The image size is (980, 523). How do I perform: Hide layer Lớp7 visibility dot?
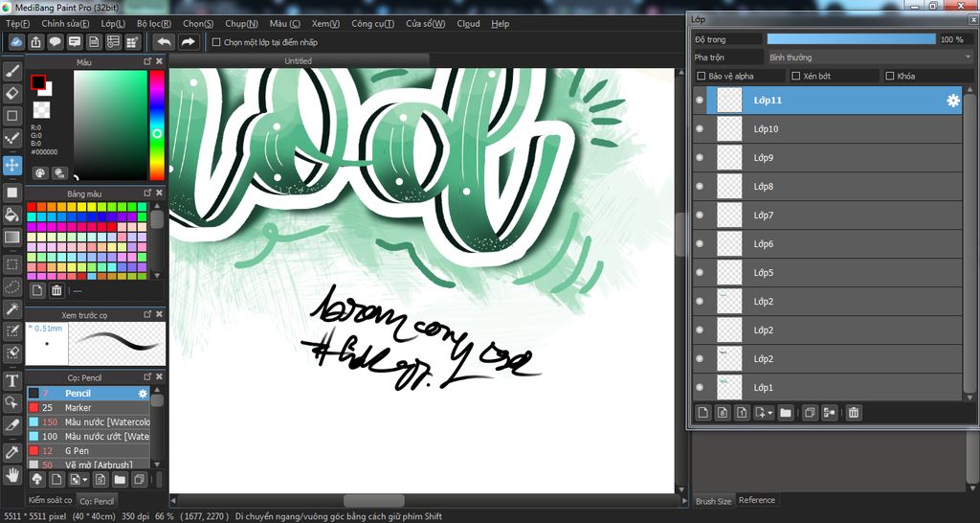tap(700, 216)
